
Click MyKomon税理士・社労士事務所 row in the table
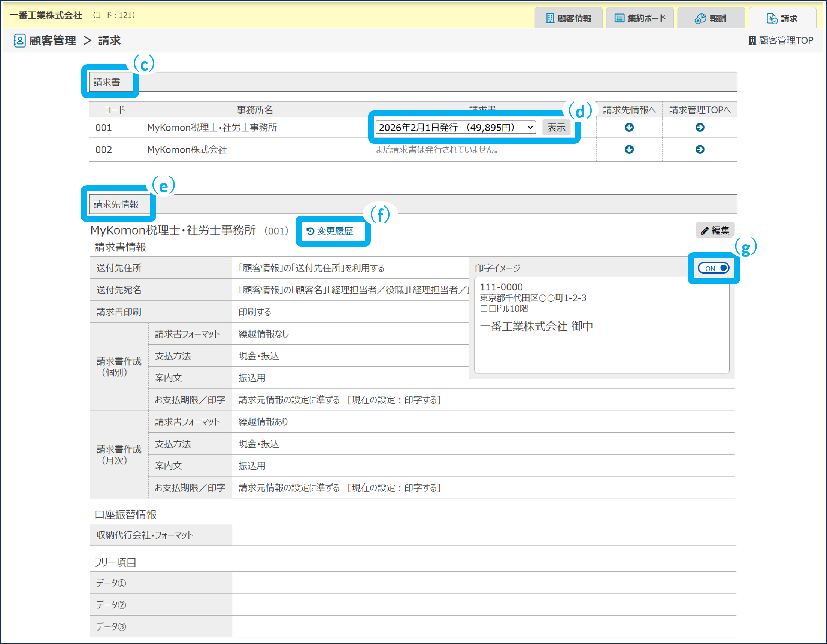(212, 128)
